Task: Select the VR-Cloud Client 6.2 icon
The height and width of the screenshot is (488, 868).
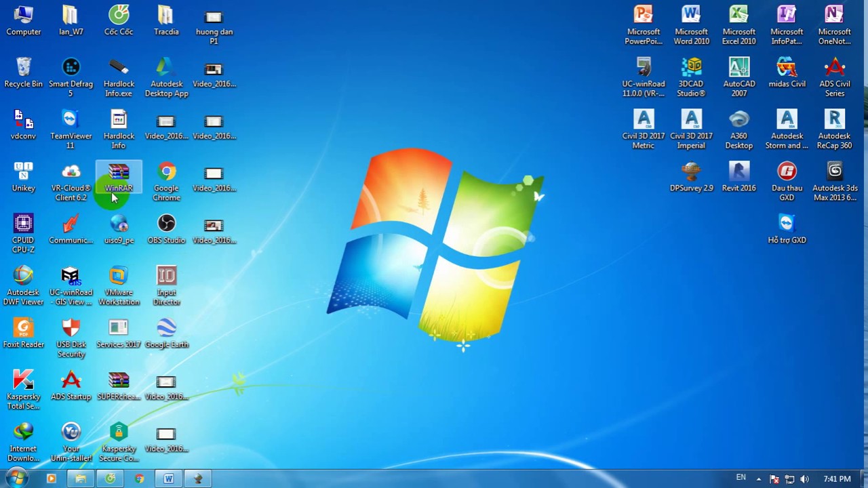Action: tap(71, 182)
